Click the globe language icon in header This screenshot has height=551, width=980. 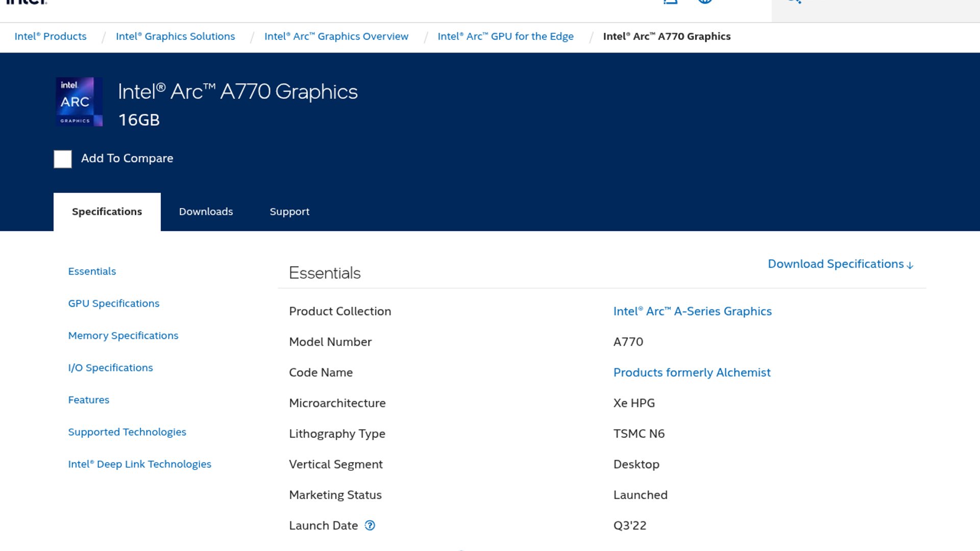(705, 1)
